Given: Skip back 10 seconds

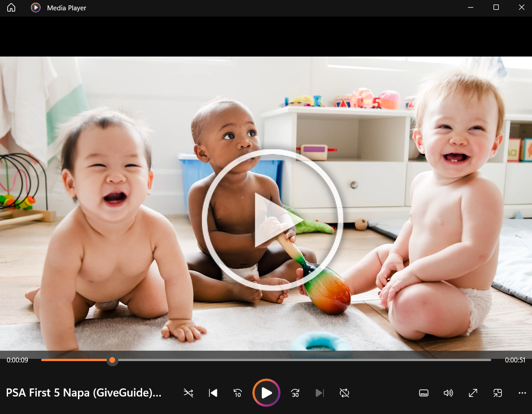Looking at the screenshot, I should pos(238,393).
